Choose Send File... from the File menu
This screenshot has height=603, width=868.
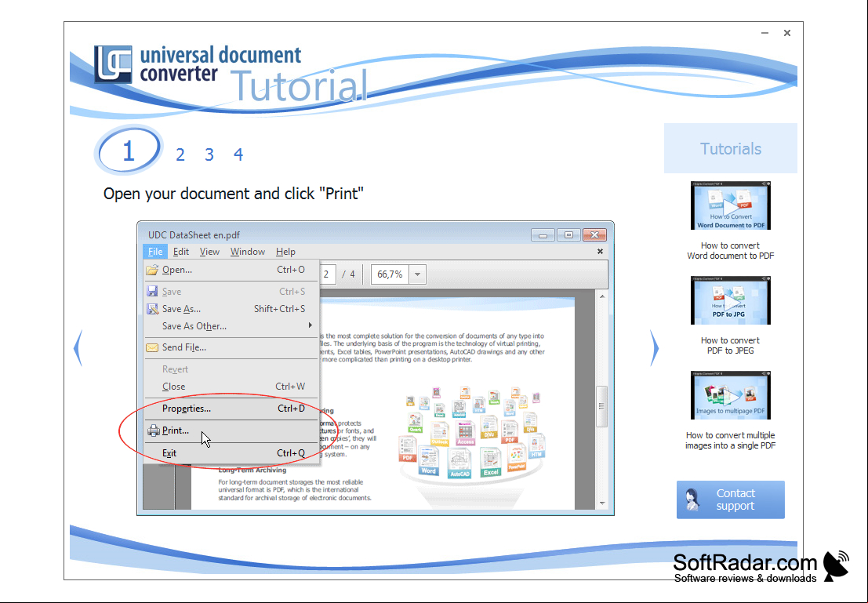231,347
